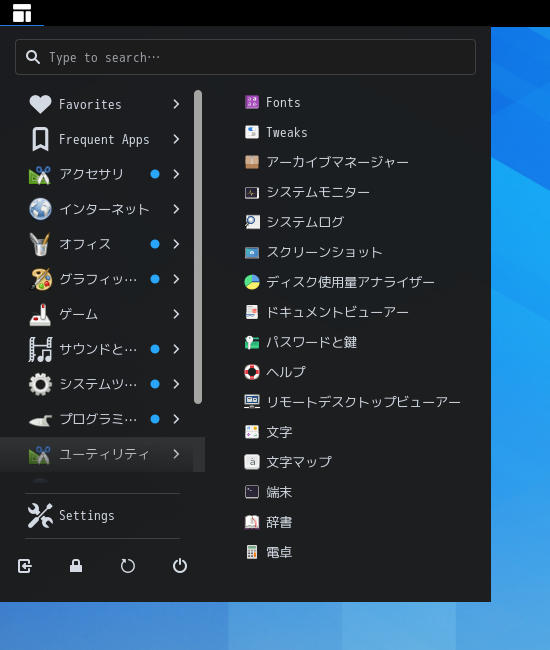
Task: Open the アーカイブマネージャー archive icon
Action: tap(252, 162)
